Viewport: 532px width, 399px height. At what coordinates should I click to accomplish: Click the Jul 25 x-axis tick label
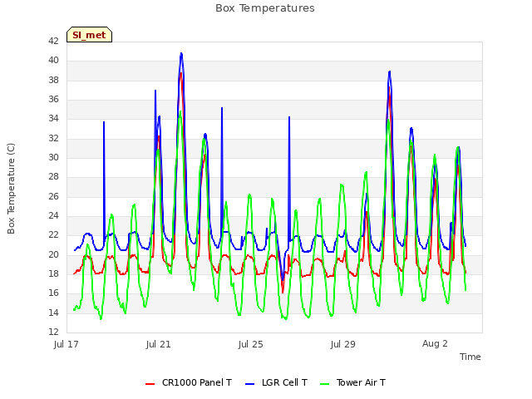[251, 344]
